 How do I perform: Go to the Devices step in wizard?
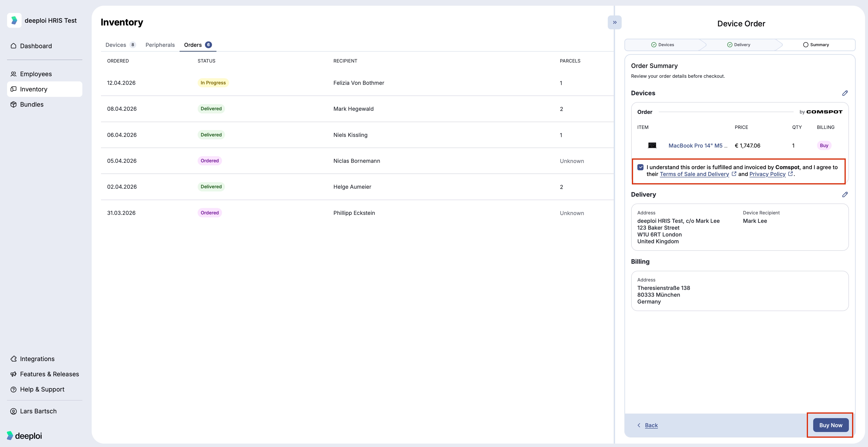click(x=662, y=45)
